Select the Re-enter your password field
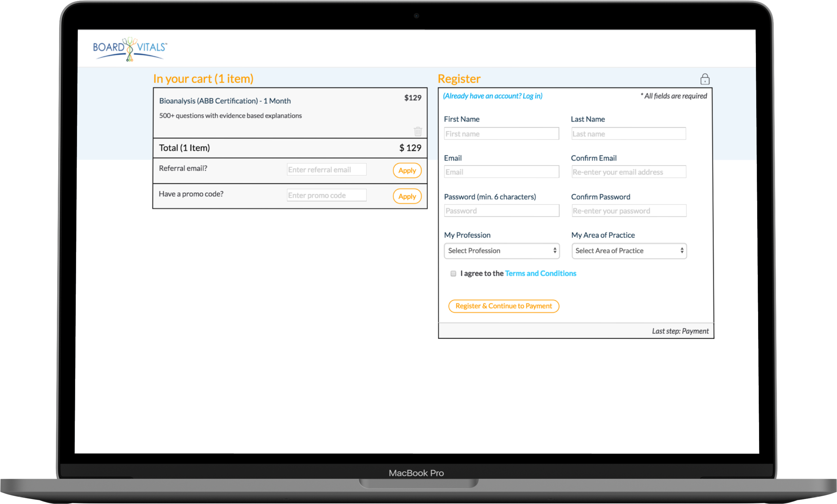This screenshot has height=504, width=837. 628,211
